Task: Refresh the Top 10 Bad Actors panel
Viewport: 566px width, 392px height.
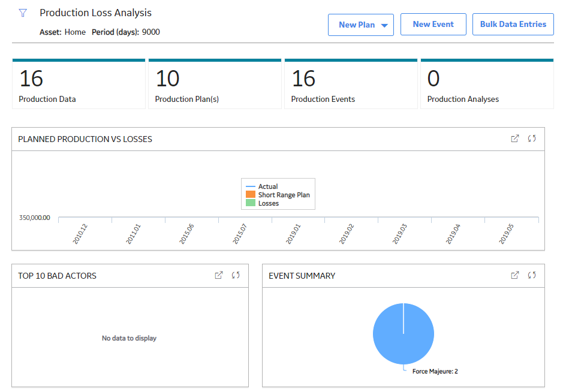Action: point(236,275)
